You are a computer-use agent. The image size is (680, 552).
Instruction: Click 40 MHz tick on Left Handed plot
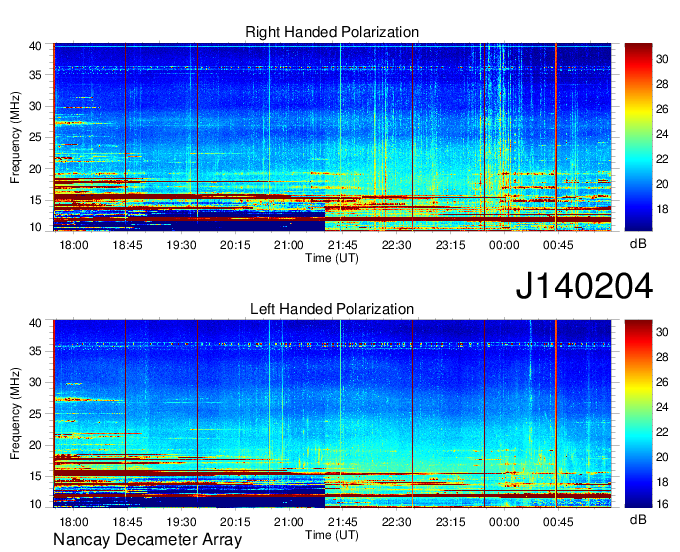point(35,322)
